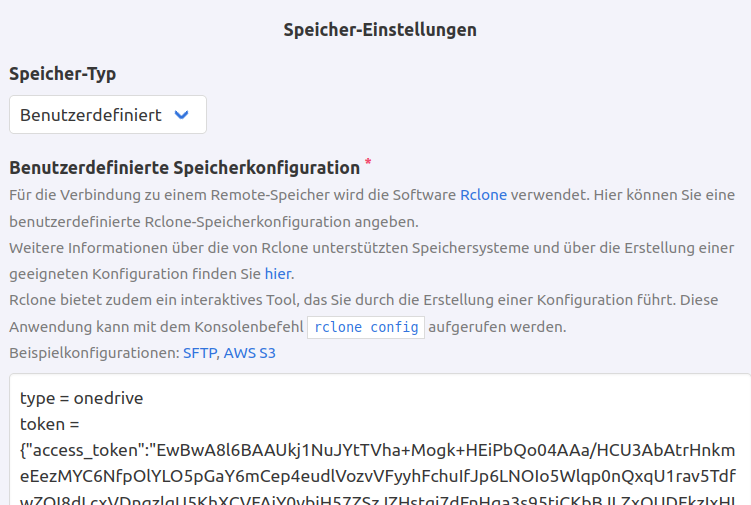This screenshot has width=751, height=505.
Task: Click the Speicher-Einstellungen heading
Action: [380, 30]
